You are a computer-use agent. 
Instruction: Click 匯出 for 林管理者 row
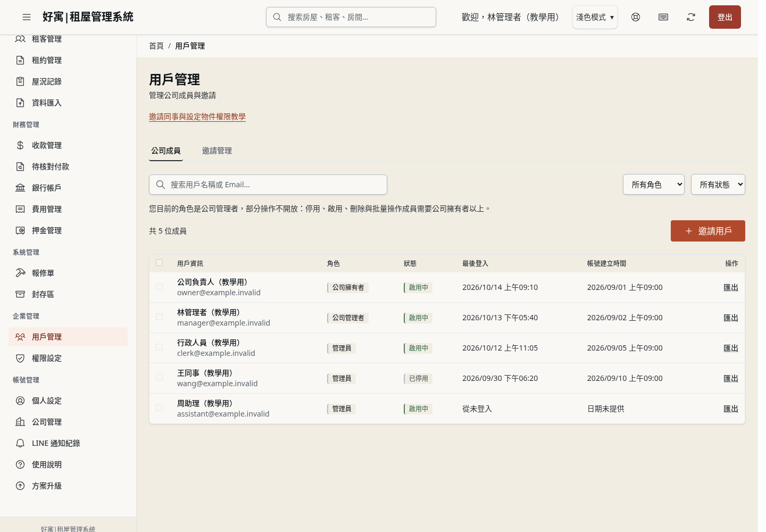click(731, 318)
